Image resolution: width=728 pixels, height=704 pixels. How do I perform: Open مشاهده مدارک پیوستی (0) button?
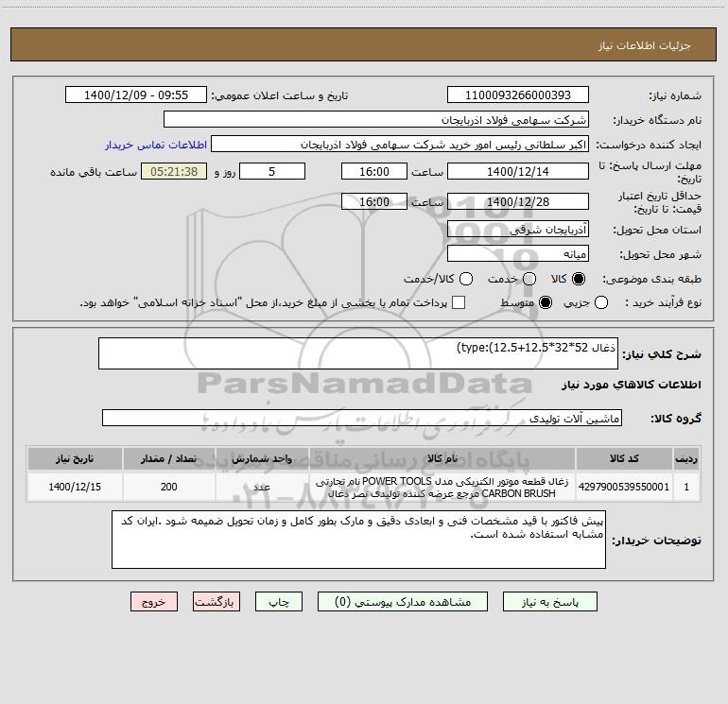pos(403,602)
